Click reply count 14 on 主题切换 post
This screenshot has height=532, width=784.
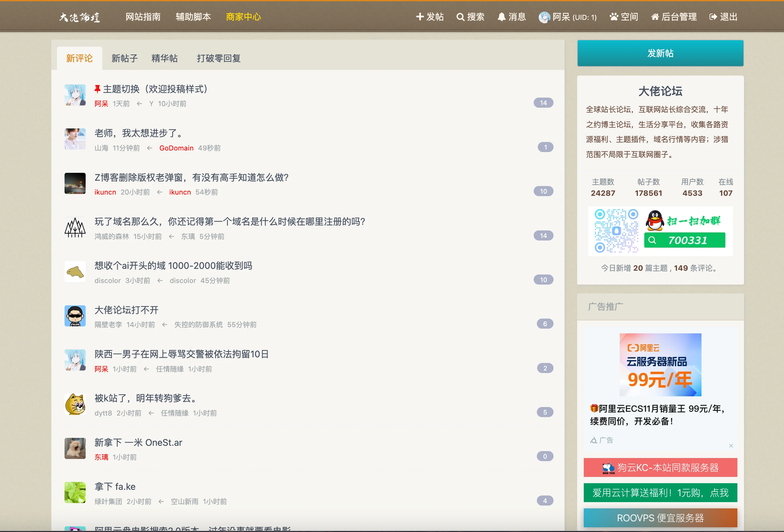[543, 103]
